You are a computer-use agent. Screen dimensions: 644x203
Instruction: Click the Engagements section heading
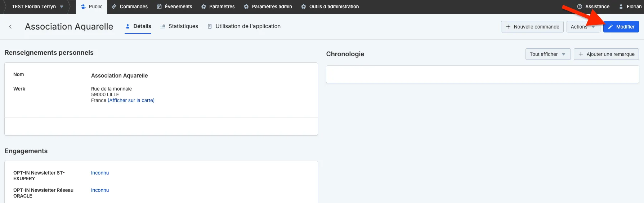[x=26, y=151]
